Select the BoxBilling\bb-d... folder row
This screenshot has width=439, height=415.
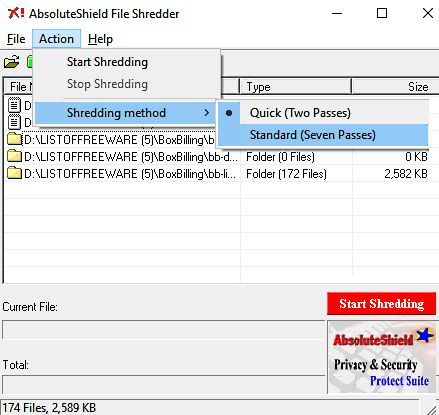point(222,157)
